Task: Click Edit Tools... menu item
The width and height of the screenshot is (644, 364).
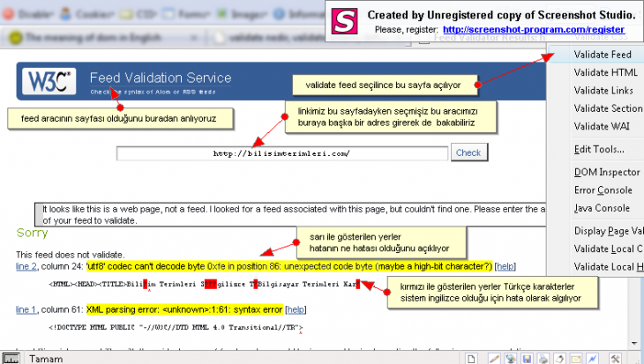Action: click(x=599, y=149)
